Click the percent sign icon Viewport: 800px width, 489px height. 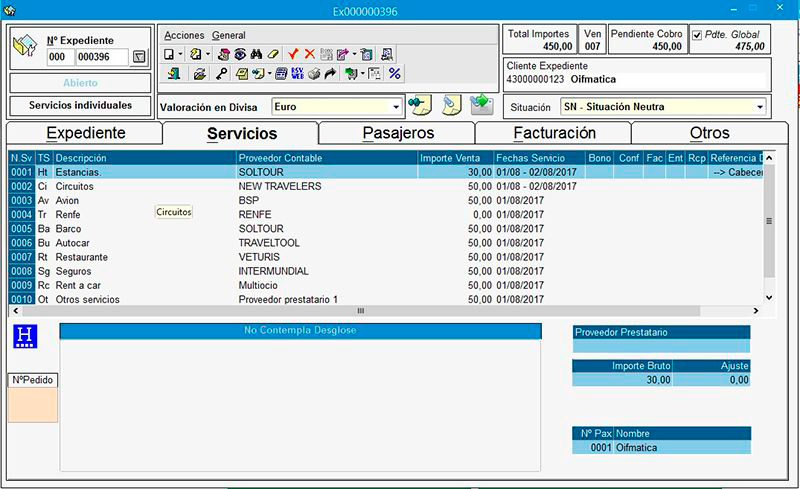394,74
